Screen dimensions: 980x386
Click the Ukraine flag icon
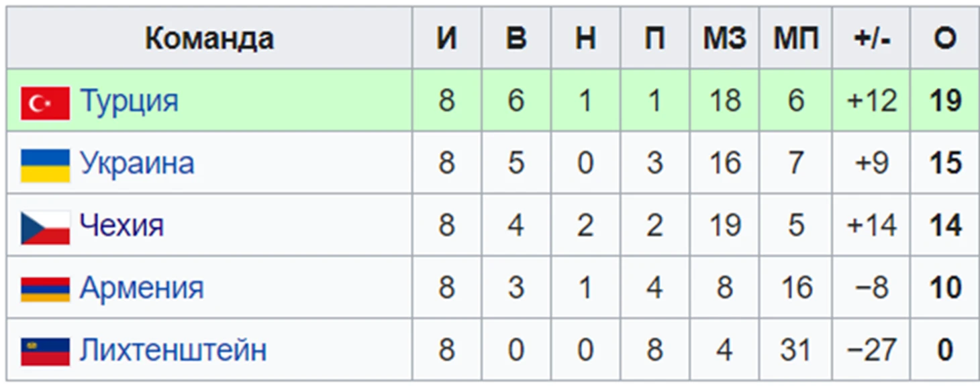(45, 165)
